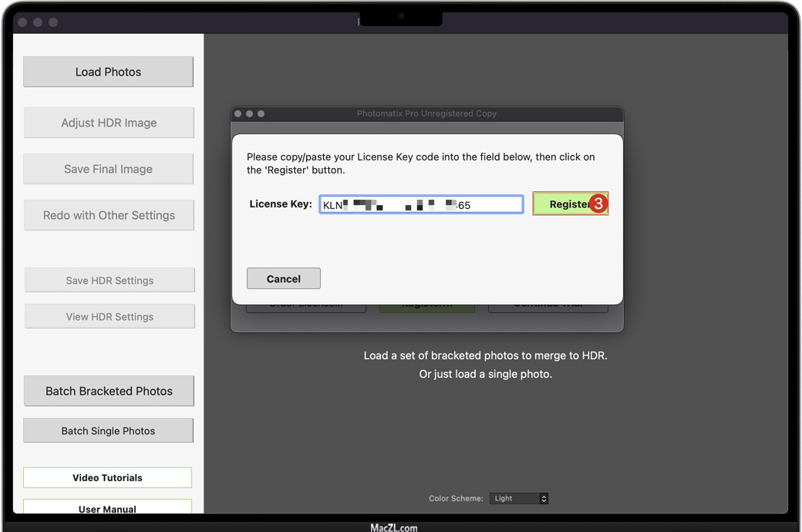The height and width of the screenshot is (532, 802).
Task: Choose Save Final Image
Action: tap(108, 169)
